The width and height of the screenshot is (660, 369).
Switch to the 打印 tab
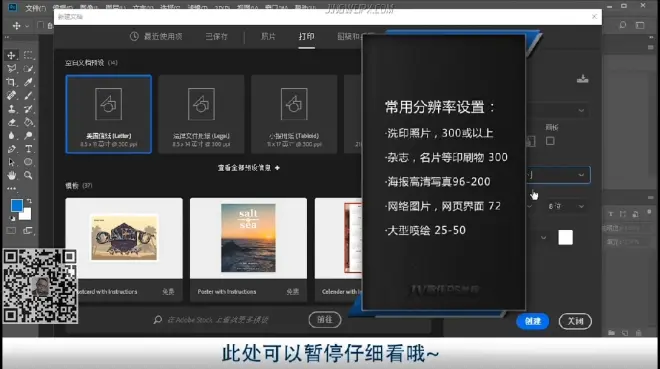point(306,37)
